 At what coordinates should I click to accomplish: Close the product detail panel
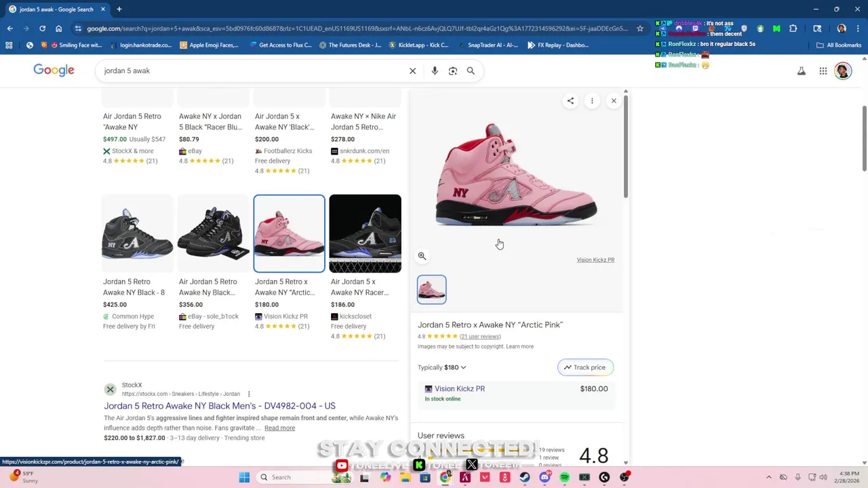pos(614,101)
